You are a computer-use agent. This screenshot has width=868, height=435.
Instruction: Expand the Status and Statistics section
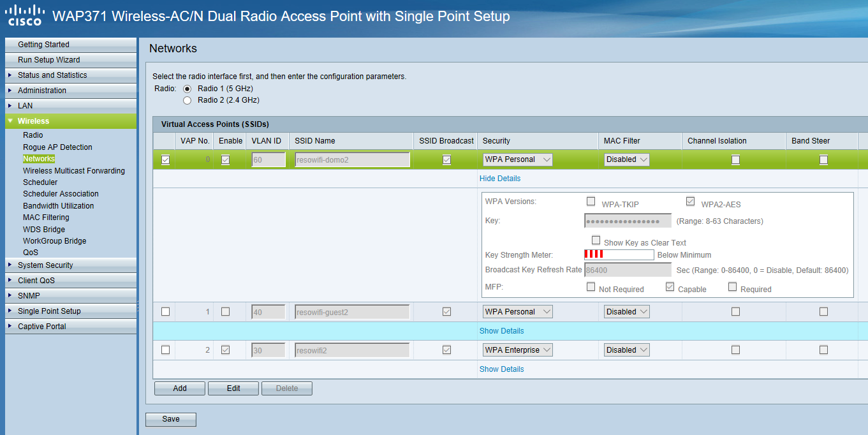(x=71, y=75)
